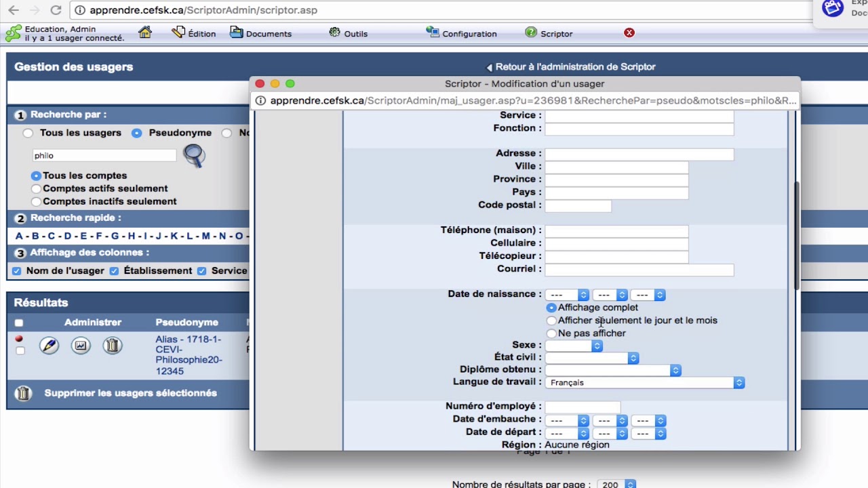
Task: Open third Date de naissance dropdown
Action: [x=648, y=295]
